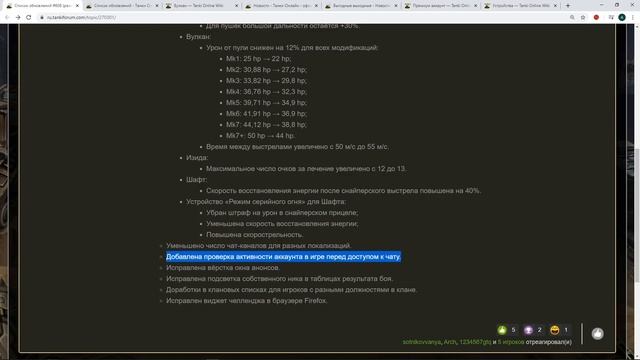Open the media control icon next to profile
The width and height of the screenshot is (640, 360).
tap(611, 18)
